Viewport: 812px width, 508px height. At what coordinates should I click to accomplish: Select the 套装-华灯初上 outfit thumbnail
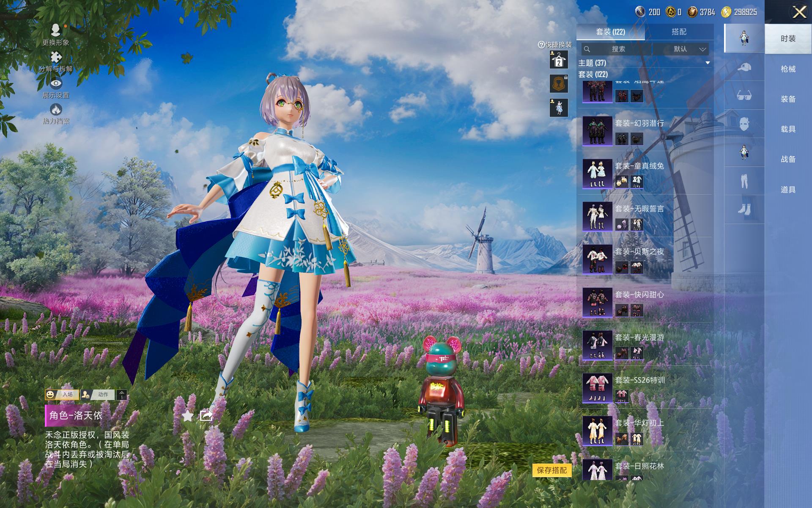pos(597,431)
